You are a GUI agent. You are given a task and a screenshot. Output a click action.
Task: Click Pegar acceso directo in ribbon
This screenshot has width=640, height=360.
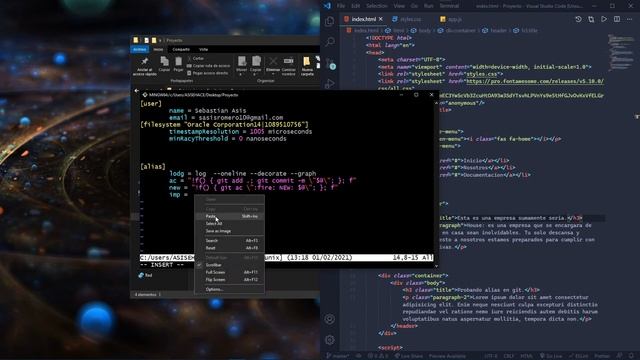pos(207,73)
